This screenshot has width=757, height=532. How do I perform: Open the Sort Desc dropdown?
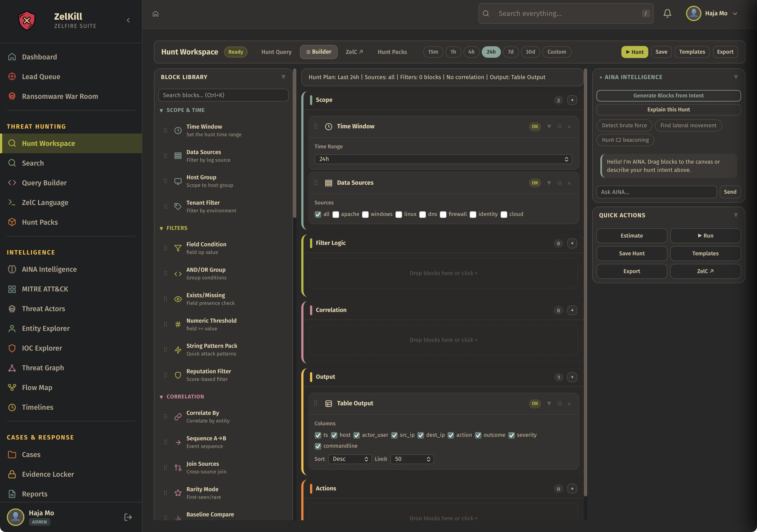349,459
